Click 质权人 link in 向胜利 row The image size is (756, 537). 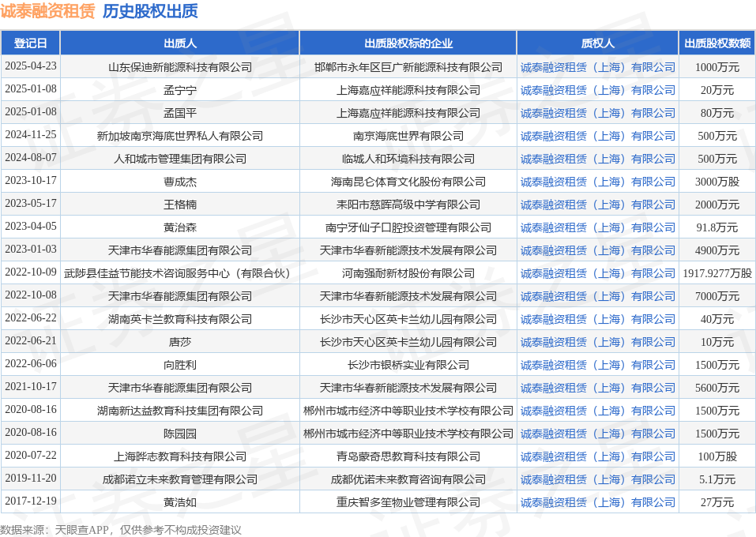[x=597, y=365]
